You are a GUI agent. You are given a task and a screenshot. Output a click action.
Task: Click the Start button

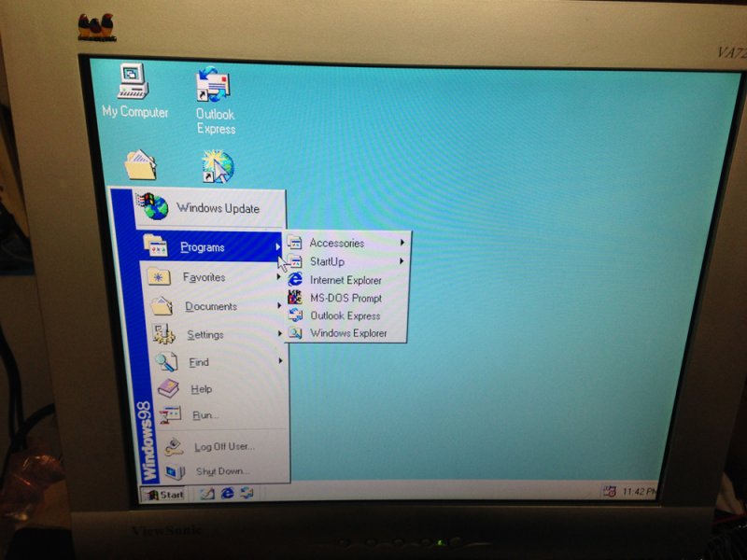pos(165,496)
